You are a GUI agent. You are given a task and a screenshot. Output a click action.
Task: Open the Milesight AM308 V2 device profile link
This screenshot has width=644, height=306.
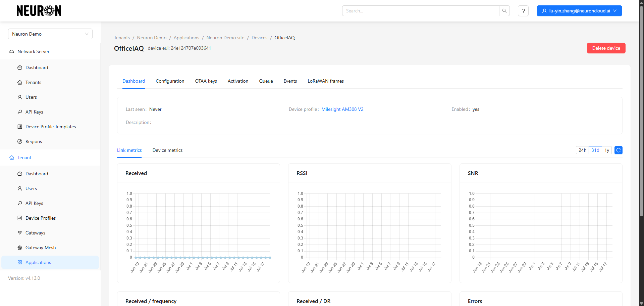pyautogui.click(x=342, y=109)
